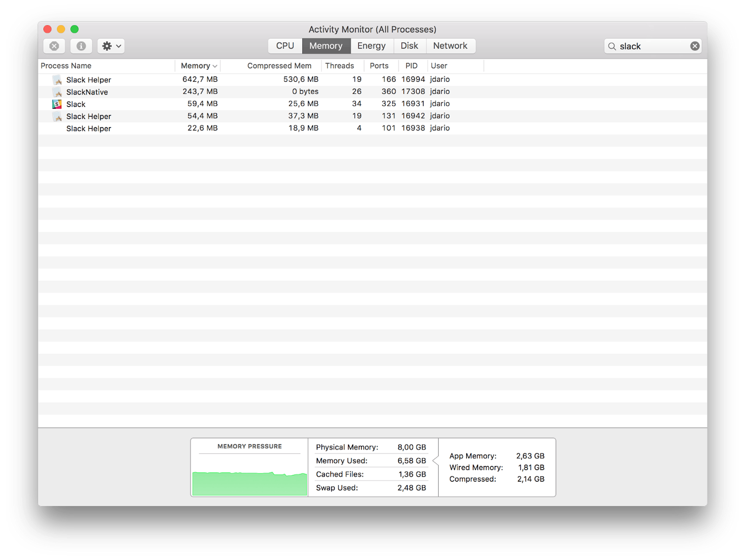Open the Disk tab

click(409, 46)
